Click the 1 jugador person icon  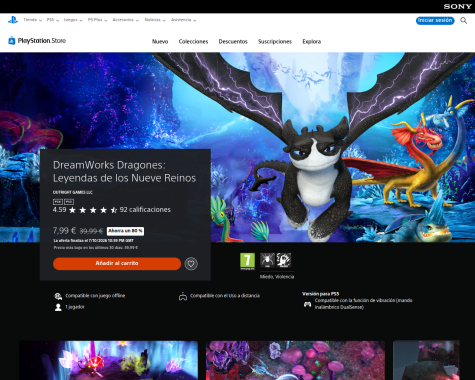coord(58,307)
